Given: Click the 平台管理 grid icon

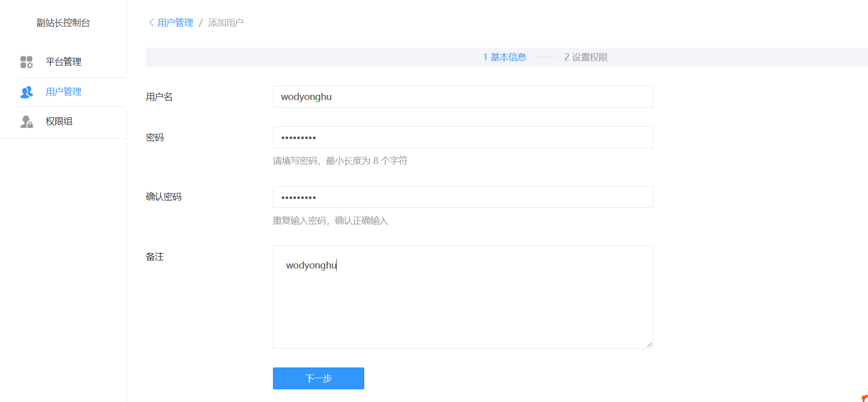Looking at the screenshot, I should (x=26, y=62).
